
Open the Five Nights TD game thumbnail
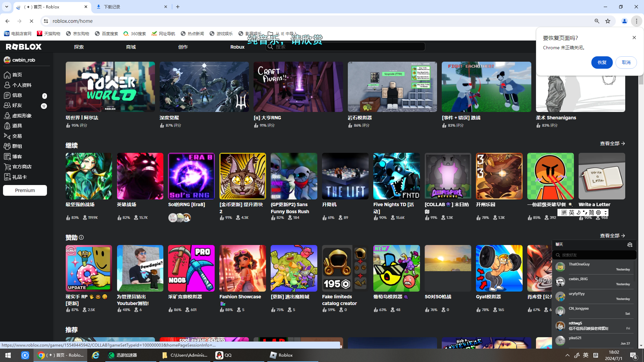(x=396, y=176)
